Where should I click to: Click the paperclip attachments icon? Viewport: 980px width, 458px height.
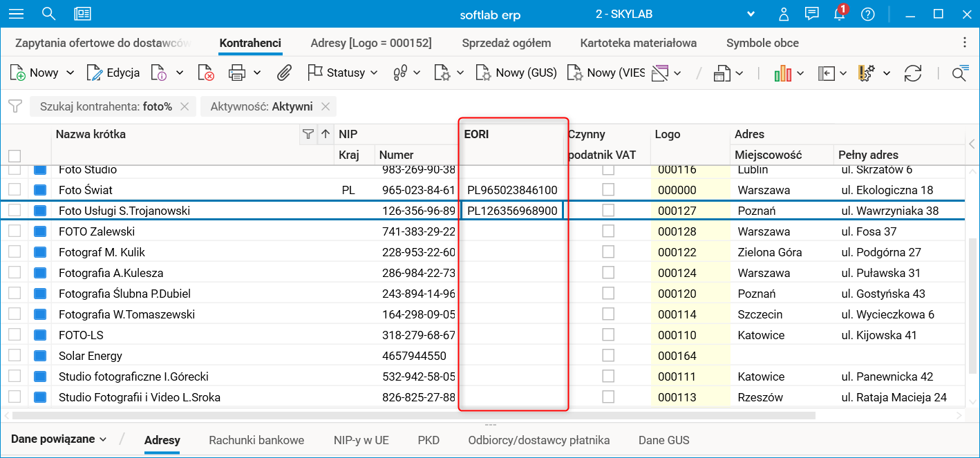[284, 73]
